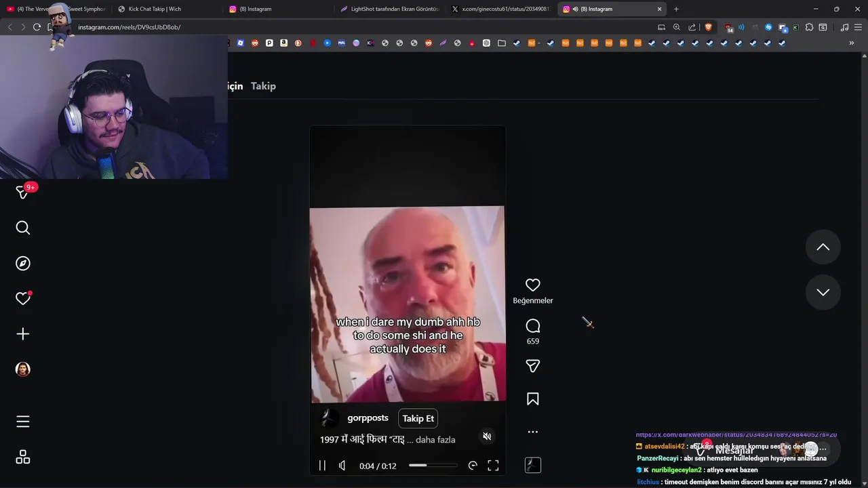Like the reel with heart icon

point(533,285)
